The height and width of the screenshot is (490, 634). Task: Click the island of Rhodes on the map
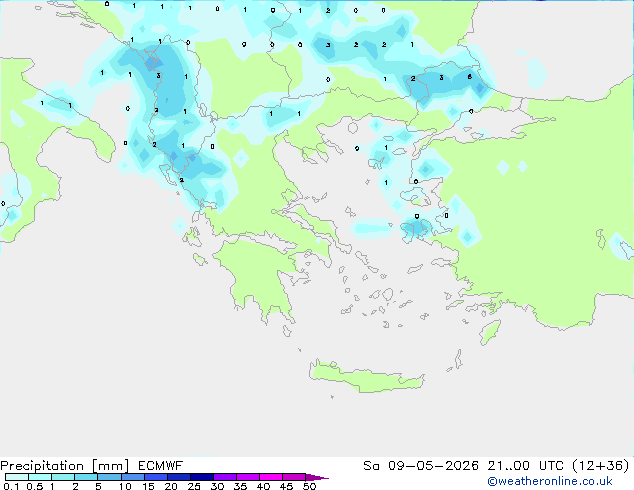(490, 332)
